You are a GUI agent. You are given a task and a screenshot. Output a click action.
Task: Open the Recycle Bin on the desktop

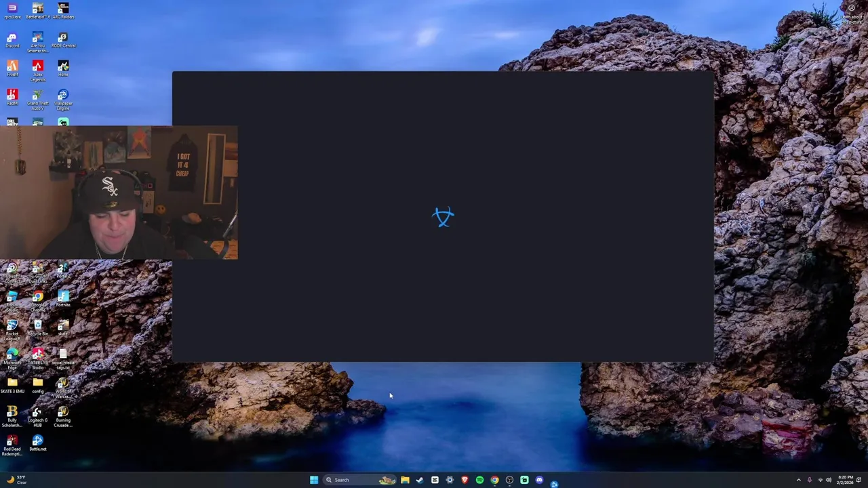[37, 328]
